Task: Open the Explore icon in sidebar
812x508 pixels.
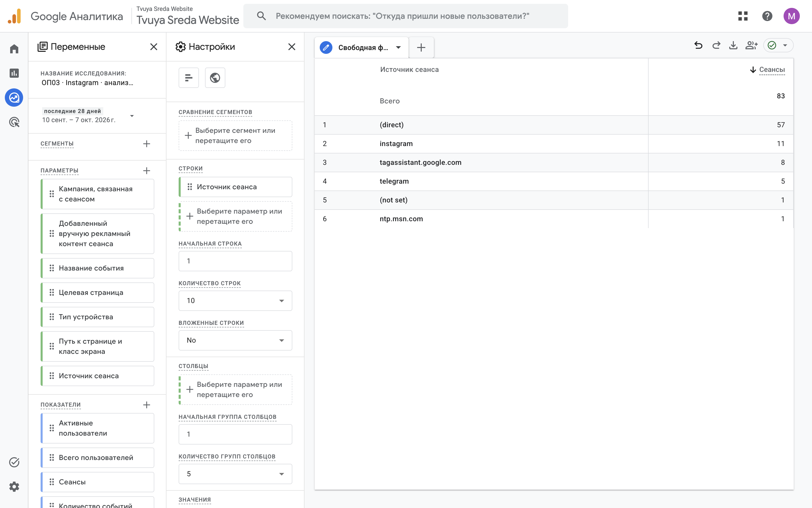Action: (14, 98)
